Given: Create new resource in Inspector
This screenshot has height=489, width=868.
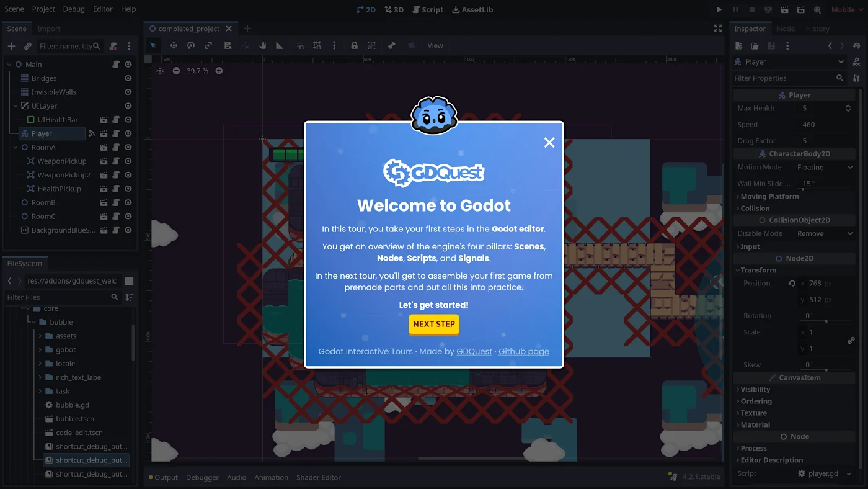Looking at the screenshot, I should pyautogui.click(x=738, y=46).
